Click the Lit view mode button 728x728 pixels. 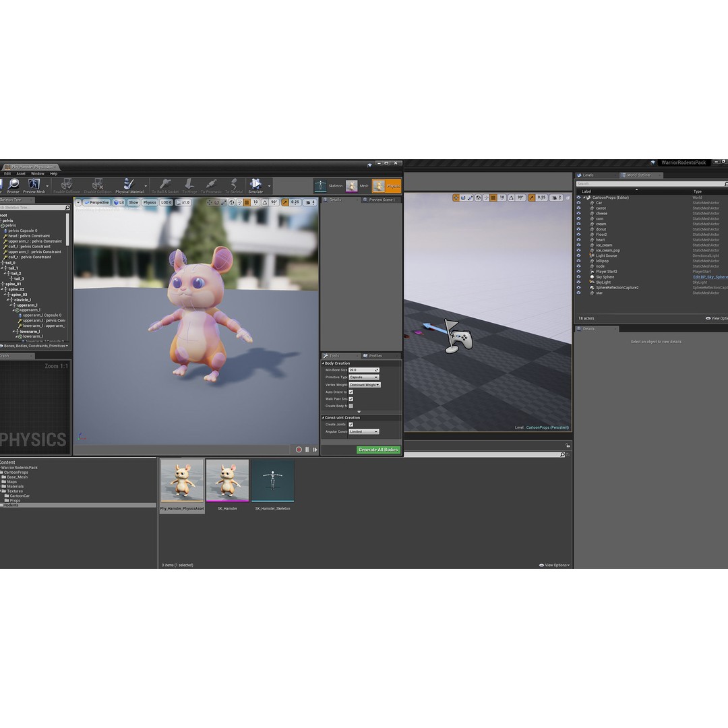pyautogui.click(x=119, y=202)
